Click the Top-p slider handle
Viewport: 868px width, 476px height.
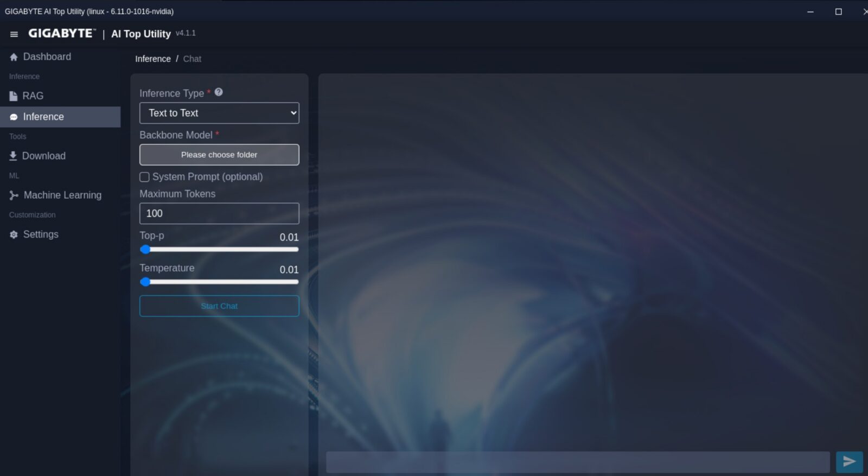(x=145, y=250)
